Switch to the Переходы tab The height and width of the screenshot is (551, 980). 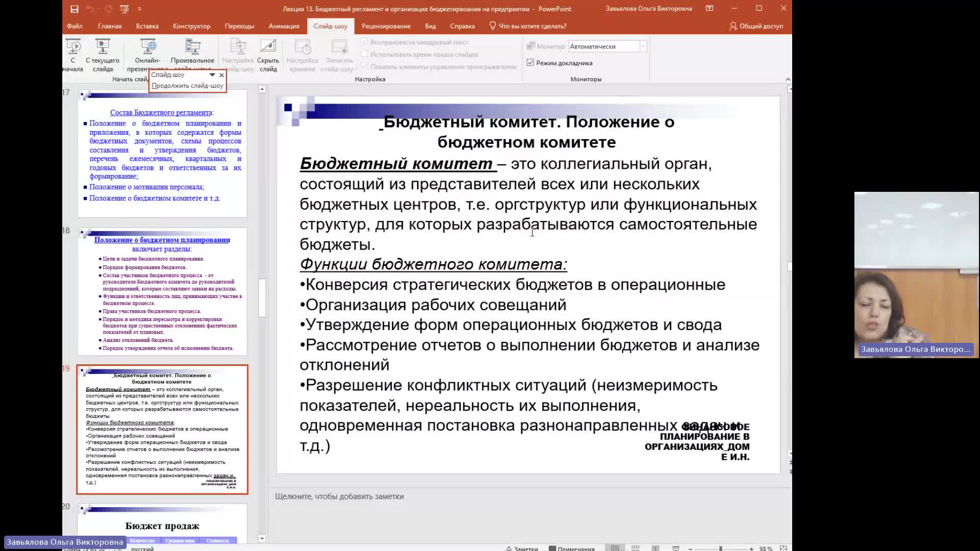tap(239, 26)
